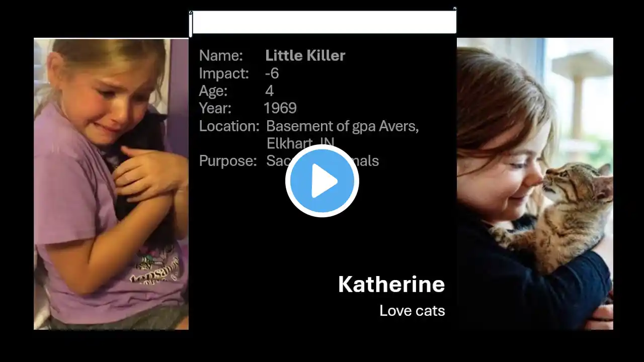
Task: Select the "Little Killer" name text
Action: click(305, 56)
